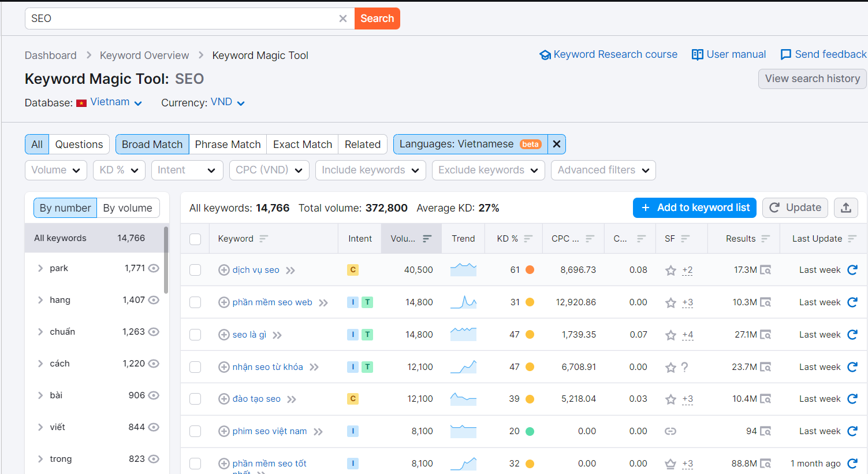
Task: Remove the Vietnamese language filter
Action: 556,144
